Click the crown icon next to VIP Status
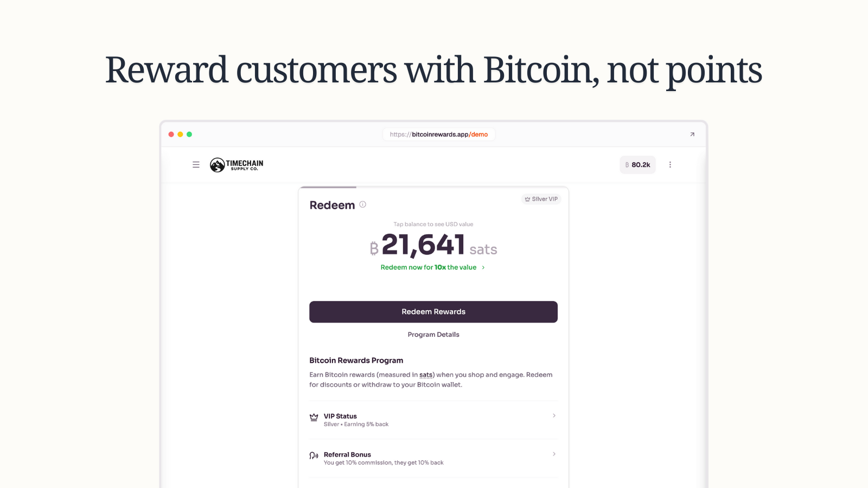868x488 pixels. tap(314, 418)
